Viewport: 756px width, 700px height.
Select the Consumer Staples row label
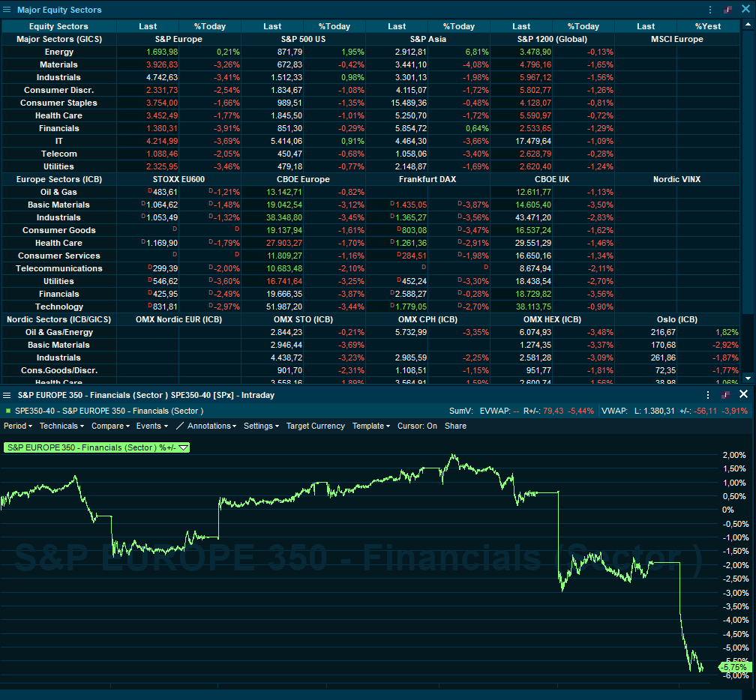tap(58, 103)
